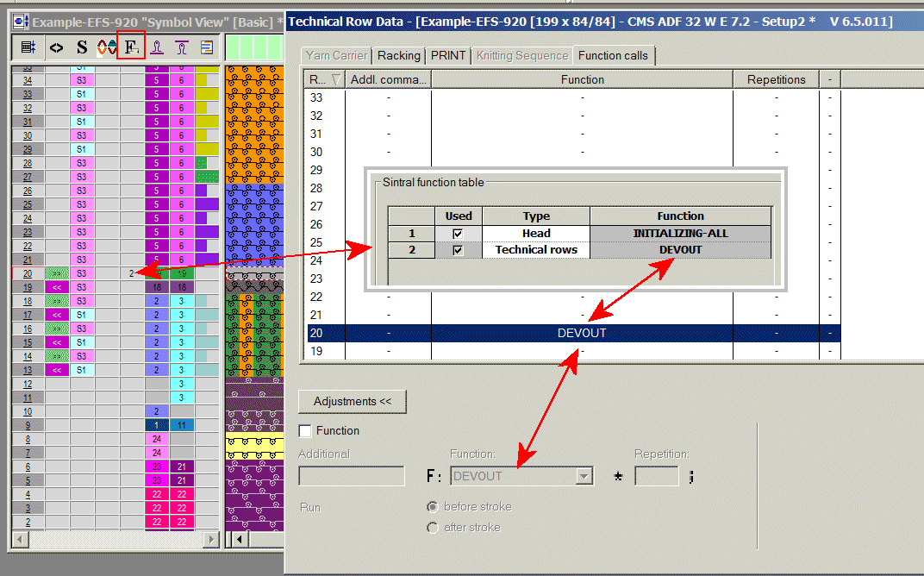Click the table grid icon with arrows
The width and height of the screenshot is (924, 576).
pyautogui.click(x=28, y=47)
